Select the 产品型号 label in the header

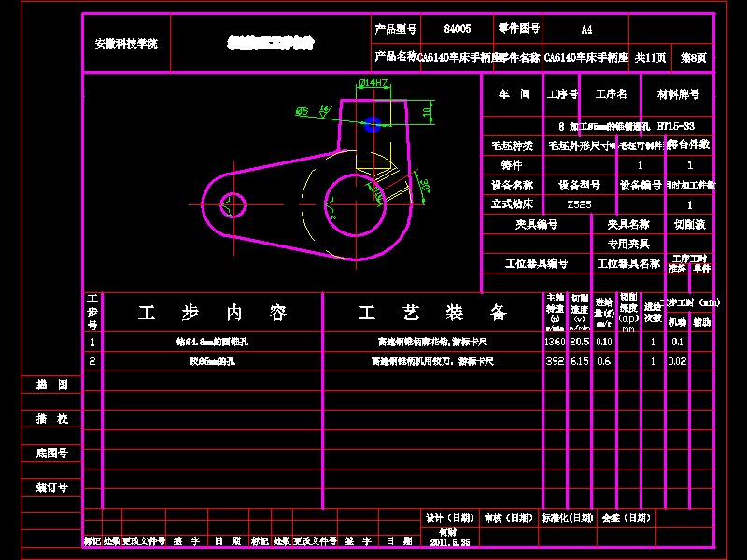tap(395, 29)
